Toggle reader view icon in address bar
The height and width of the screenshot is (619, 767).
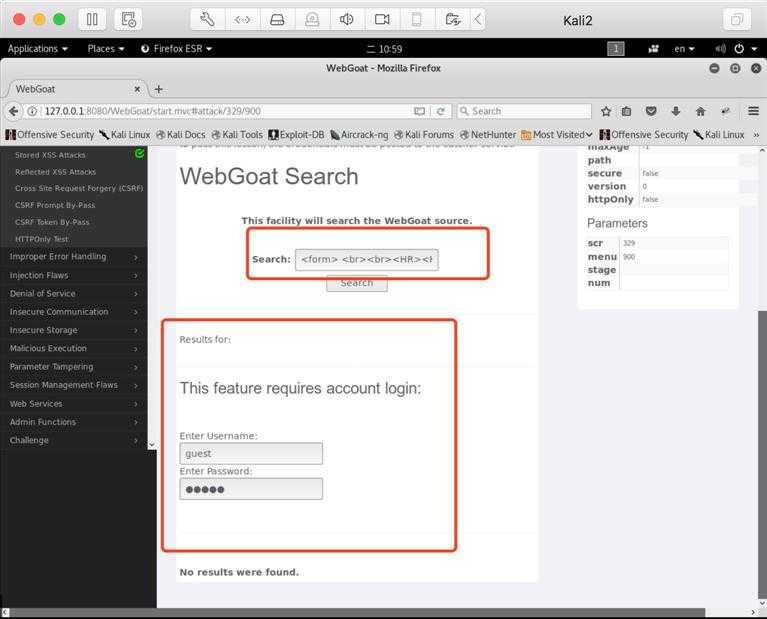pos(420,111)
